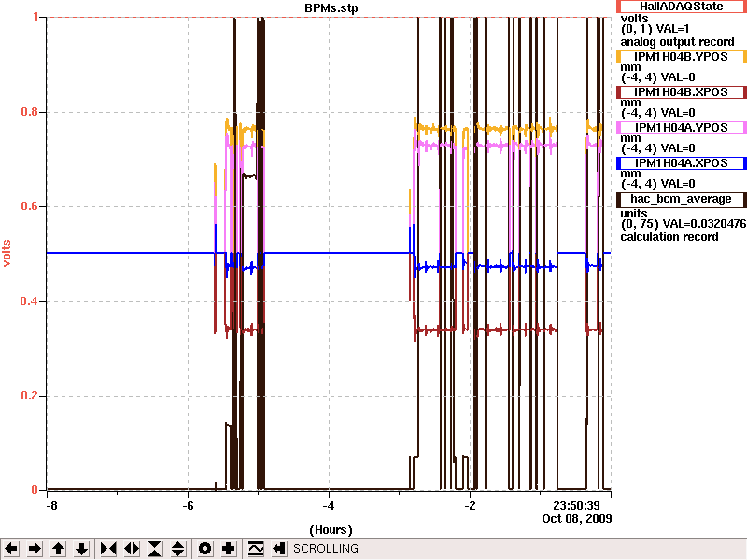747x560 pixels.
Task: Click the 'calculation record' description
Action: pos(669,237)
